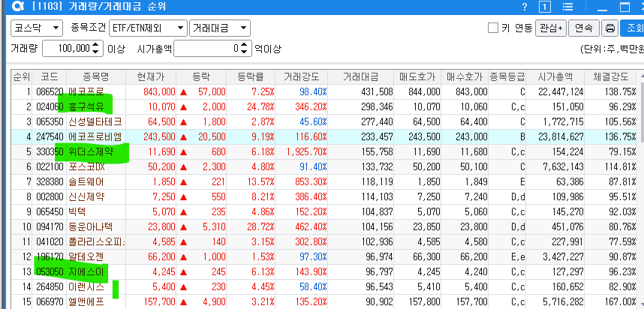Viewport: 644px width, 309px height.
Task: Click the 종목명 column header
Action: tap(95, 76)
